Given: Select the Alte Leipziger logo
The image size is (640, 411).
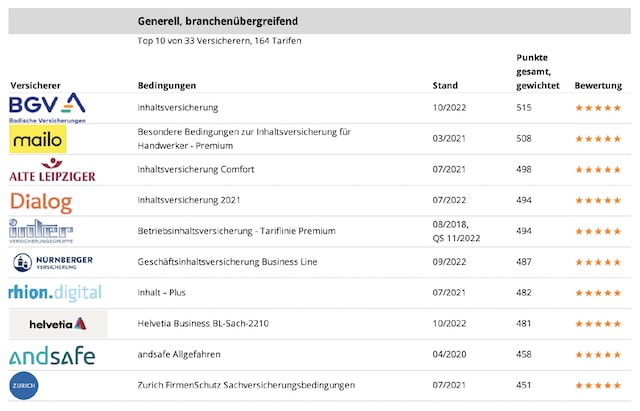Looking at the screenshot, I should click(x=52, y=170).
